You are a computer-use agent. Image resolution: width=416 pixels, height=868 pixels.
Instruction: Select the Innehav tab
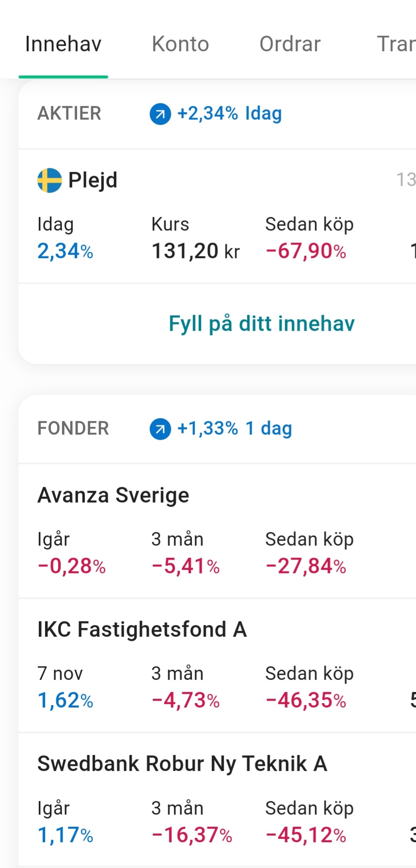pyautogui.click(x=63, y=44)
